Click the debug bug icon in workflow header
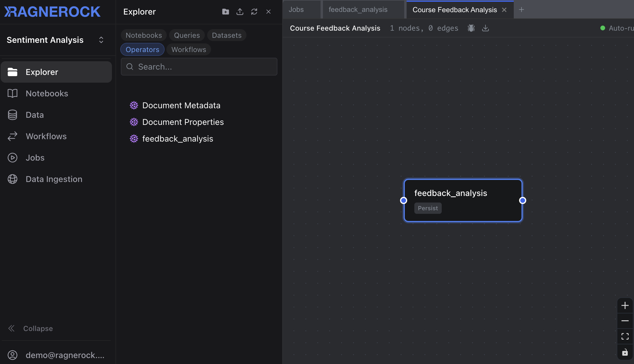Viewport: 634px width, 364px height. [x=471, y=28]
